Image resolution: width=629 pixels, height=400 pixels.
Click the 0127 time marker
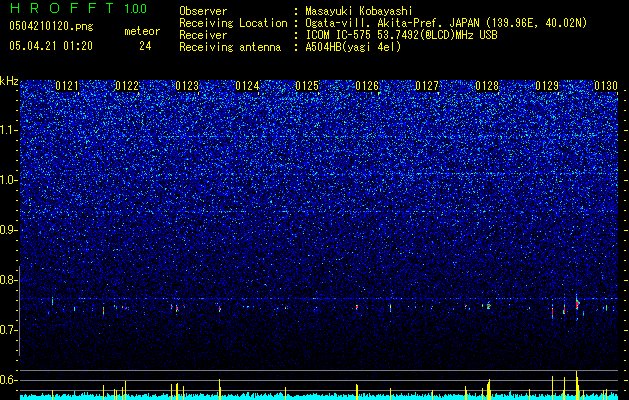click(x=427, y=86)
